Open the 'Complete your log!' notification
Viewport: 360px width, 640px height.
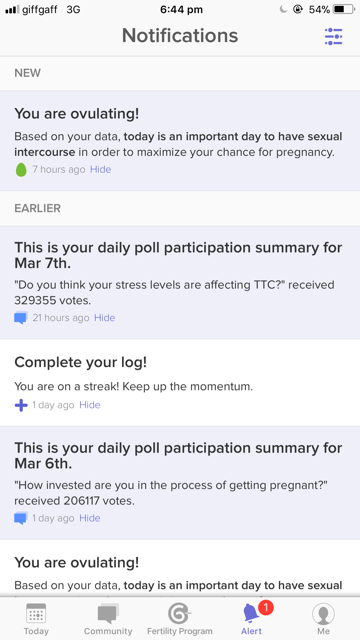(x=180, y=382)
